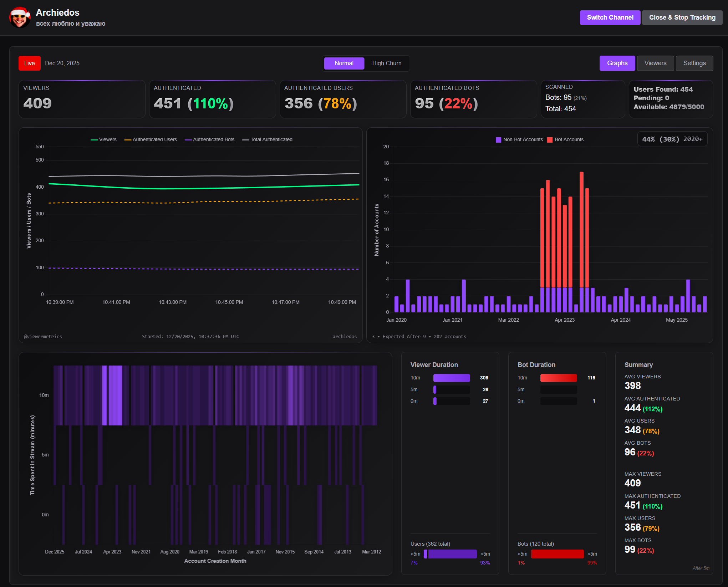Viewport: 728px width, 587px height.
Task: Click Close & Stop Tracking button
Action: pos(682,17)
